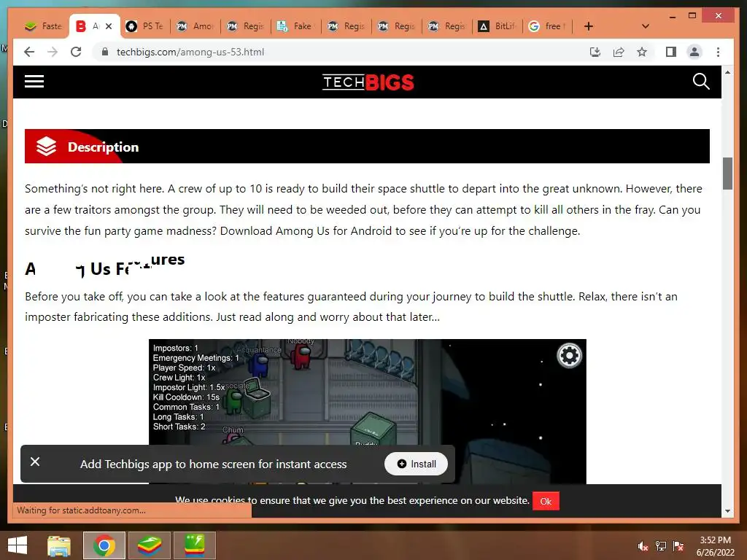747x560 pixels.
Task: Click the TechBigs logo
Action: pos(368,82)
